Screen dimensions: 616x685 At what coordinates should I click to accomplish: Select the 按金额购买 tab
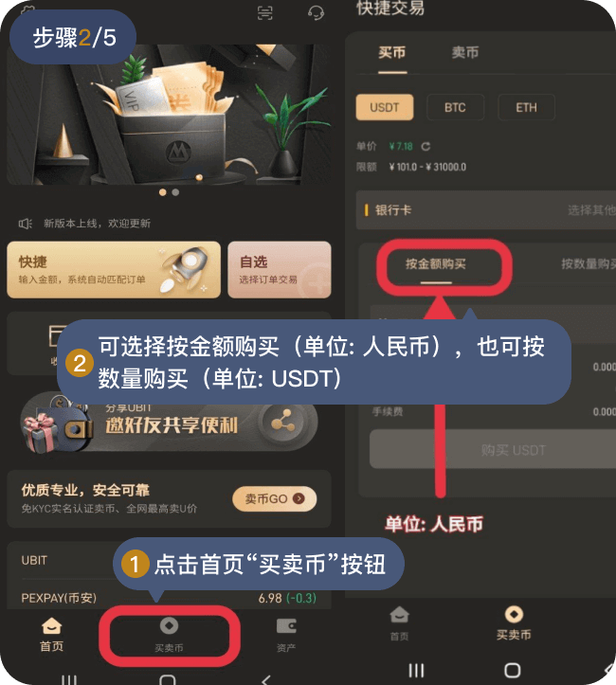click(436, 264)
